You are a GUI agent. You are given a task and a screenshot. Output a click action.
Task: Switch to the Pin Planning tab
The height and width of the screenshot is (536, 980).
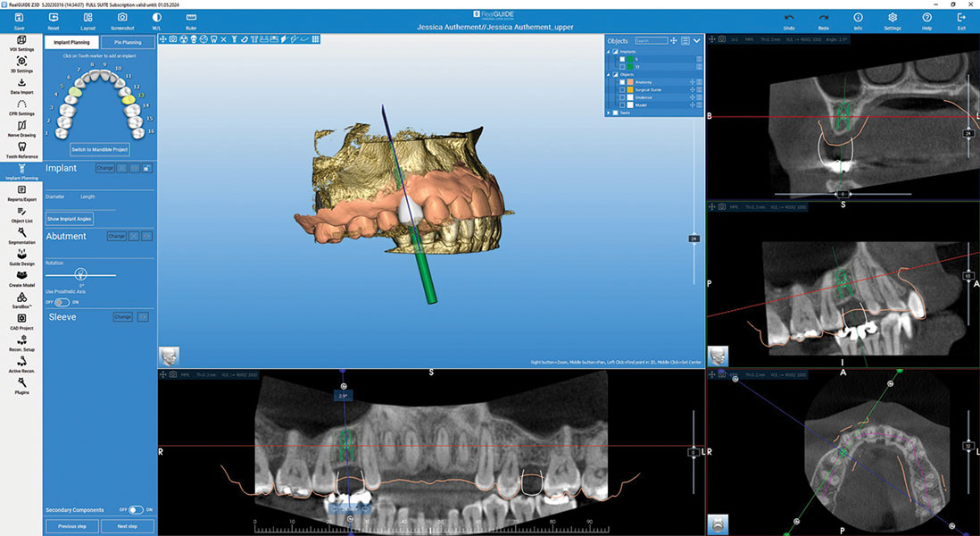127,42
